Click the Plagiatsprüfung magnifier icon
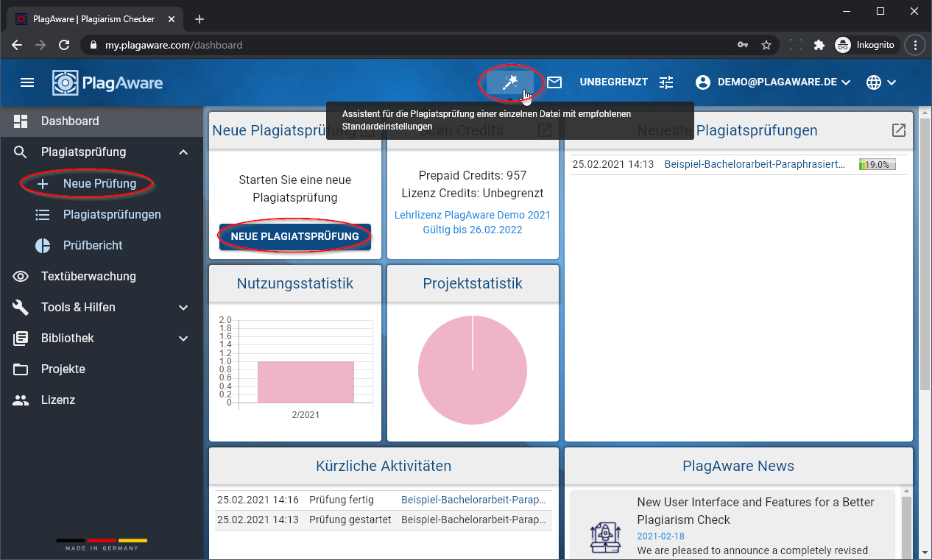Screen dimensions: 932x560 (x=21, y=152)
